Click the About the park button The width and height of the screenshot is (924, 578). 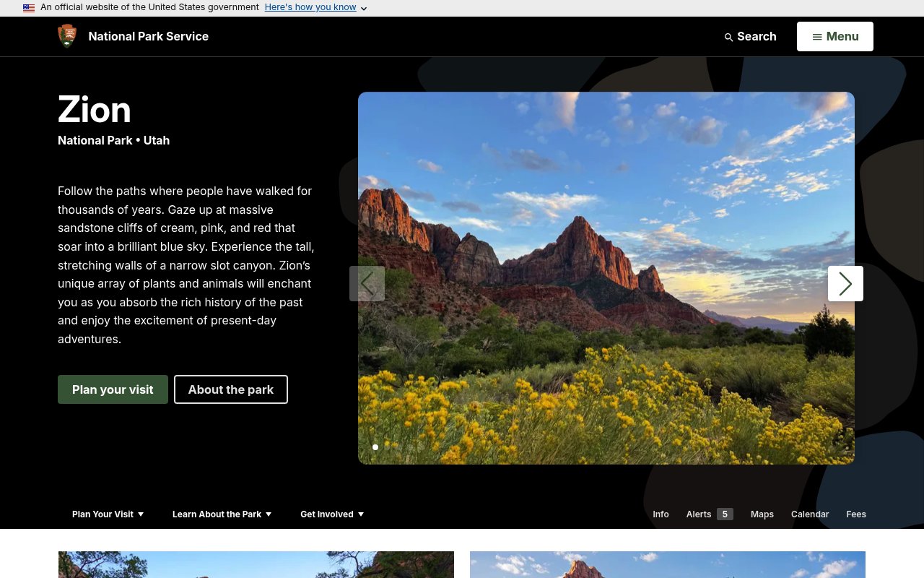tap(231, 389)
